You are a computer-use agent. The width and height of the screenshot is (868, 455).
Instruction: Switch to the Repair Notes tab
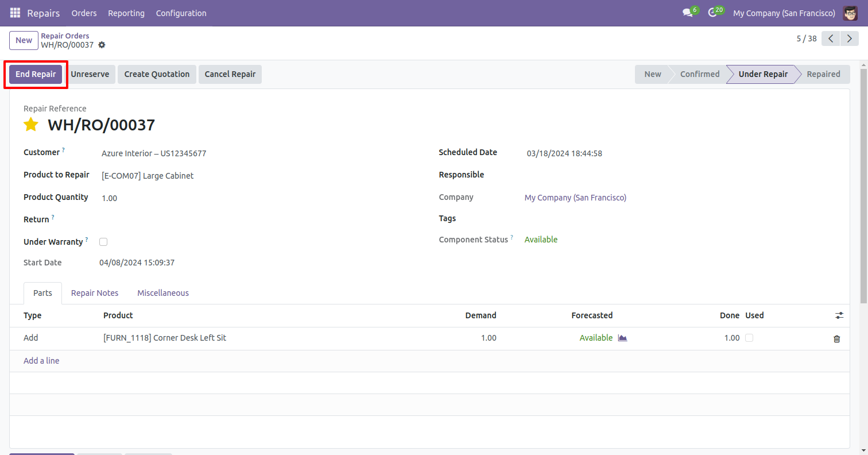(95, 293)
